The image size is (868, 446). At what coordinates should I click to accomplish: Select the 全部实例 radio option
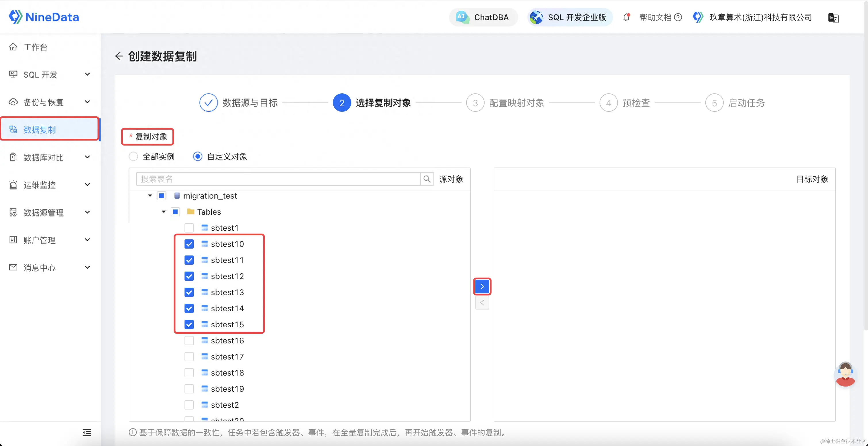tap(133, 156)
